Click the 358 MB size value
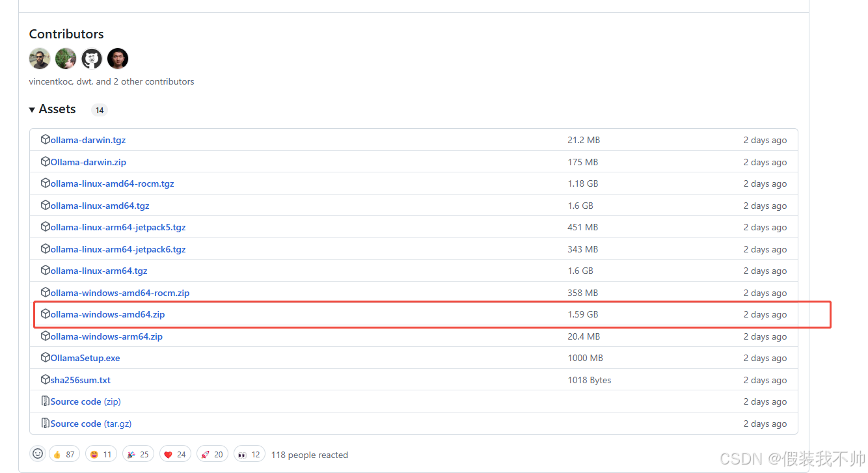868x473 pixels. click(x=583, y=293)
